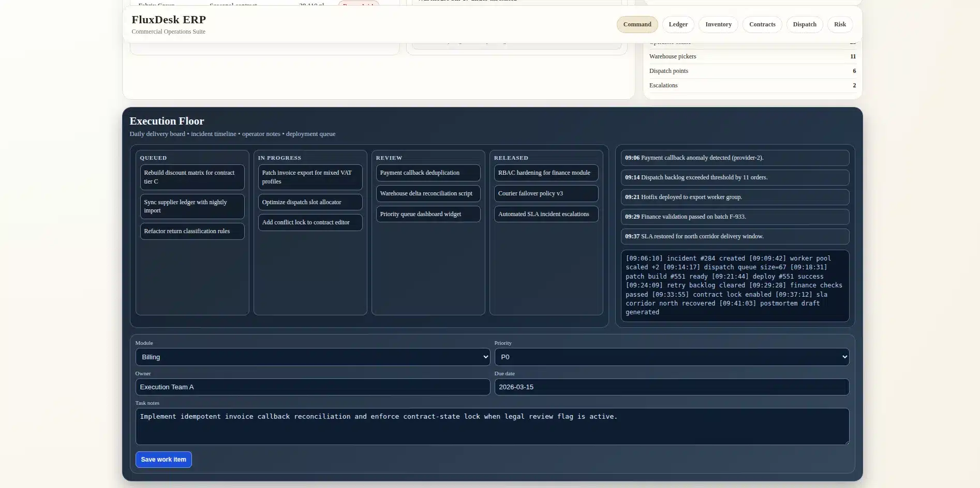This screenshot has height=488, width=980.
Task: Select Rebuild discount matrix card
Action: click(x=192, y=177)
